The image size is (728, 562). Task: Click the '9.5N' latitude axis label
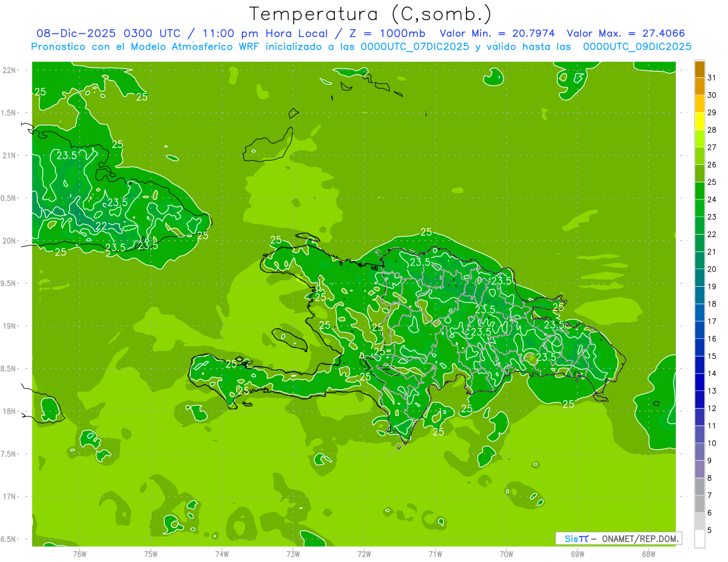pos(9,283)
